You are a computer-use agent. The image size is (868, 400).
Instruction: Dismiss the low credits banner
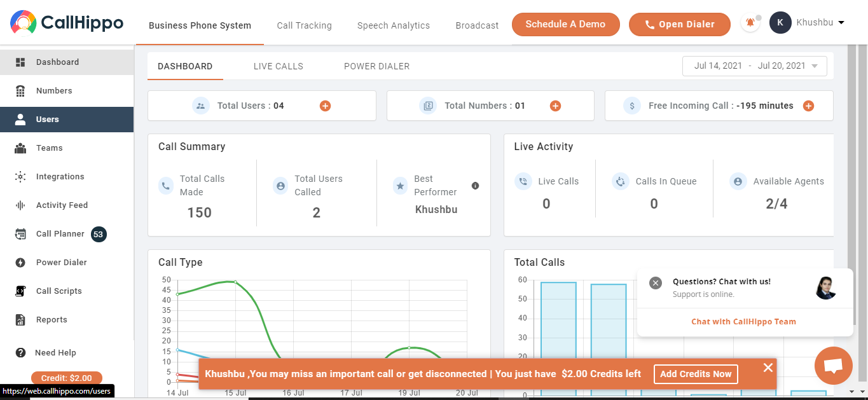point(768,368)
